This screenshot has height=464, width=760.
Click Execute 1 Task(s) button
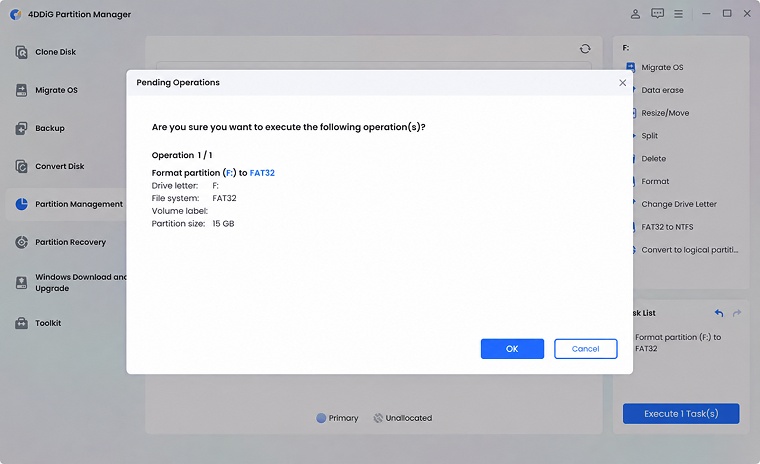pos(681,414)
